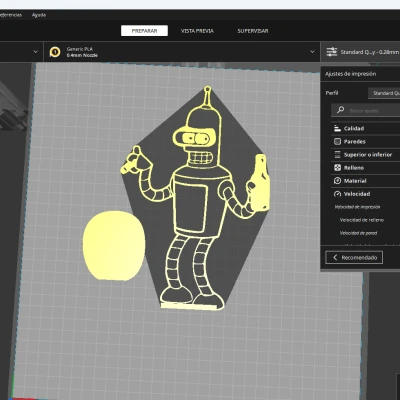This screenshot has height=400, width=400.
Task: Select the Velocidad de relleno setting
Action: coord(362,220)
